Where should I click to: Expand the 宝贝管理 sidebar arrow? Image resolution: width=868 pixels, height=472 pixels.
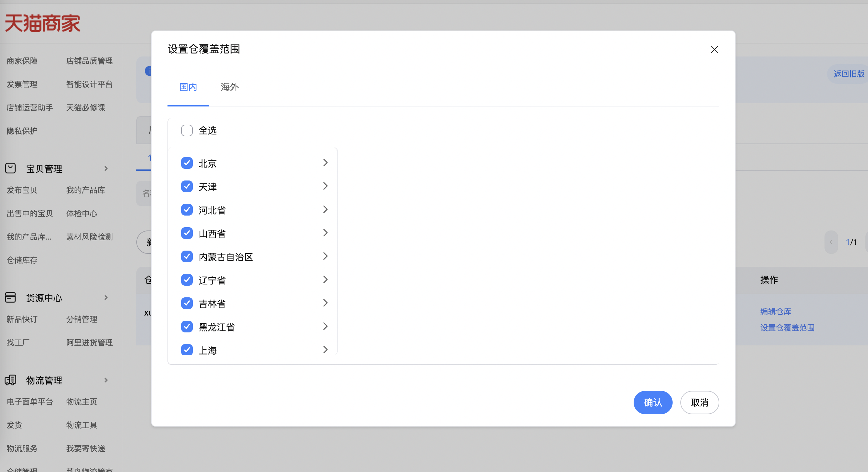click(x=106, y=168)
